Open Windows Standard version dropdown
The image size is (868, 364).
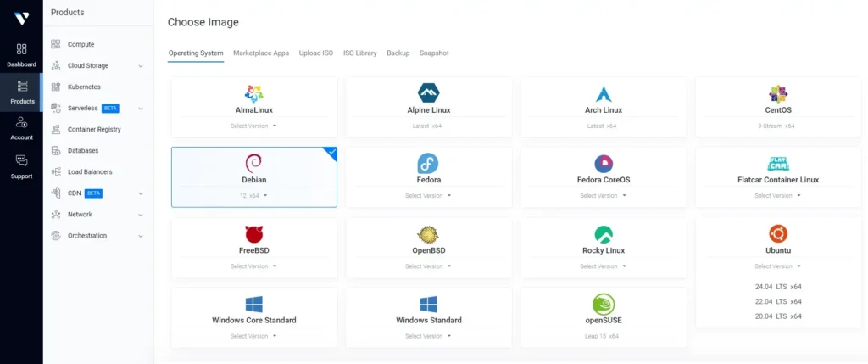click(428, 336)
